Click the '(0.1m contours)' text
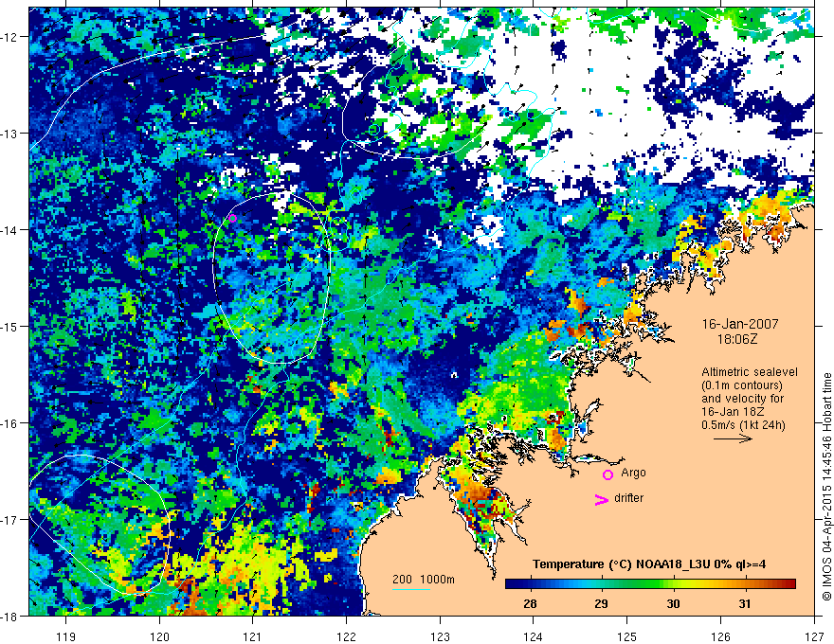 [x=742, y=385]
